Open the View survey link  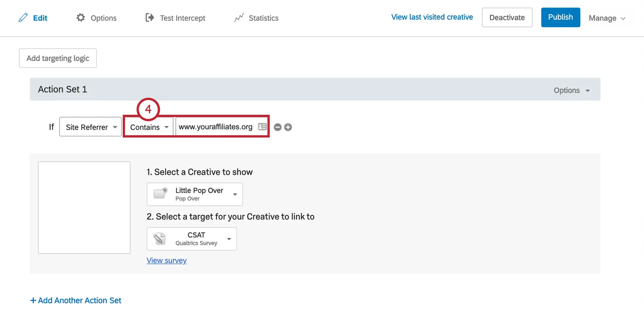tap(167, 260)
